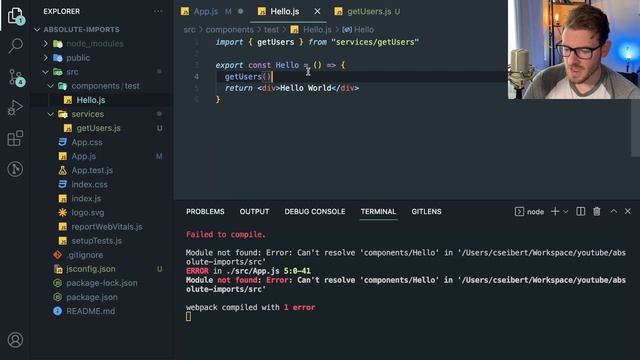Viewport: 640px width, 360px height.
Task: Click the src breadcrumb segment
Action: click(x=189, y=30)
